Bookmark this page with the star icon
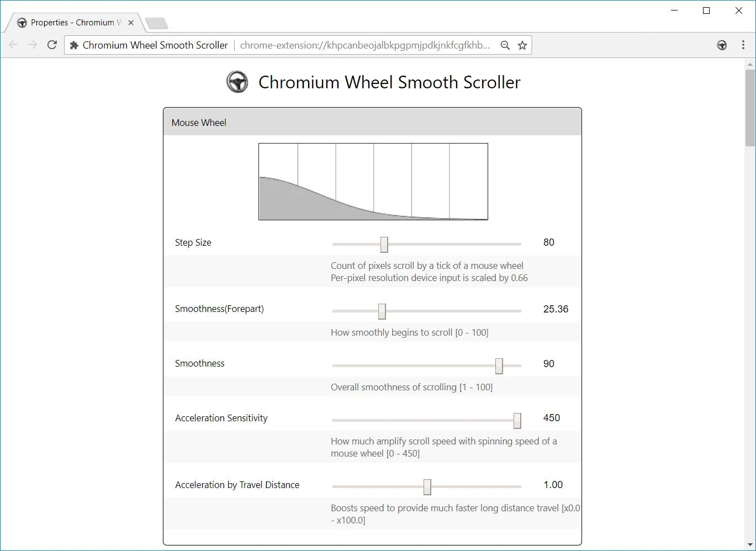 (522, 45)
